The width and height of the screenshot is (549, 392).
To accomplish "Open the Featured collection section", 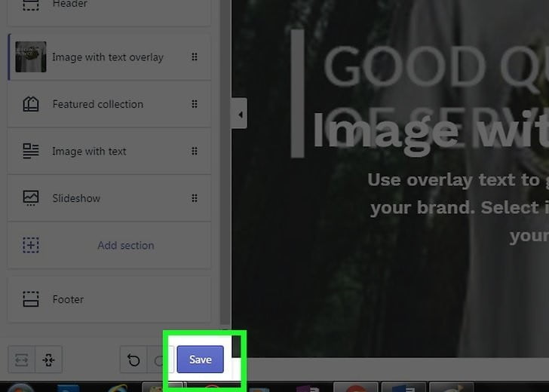I will pos(97,104).
